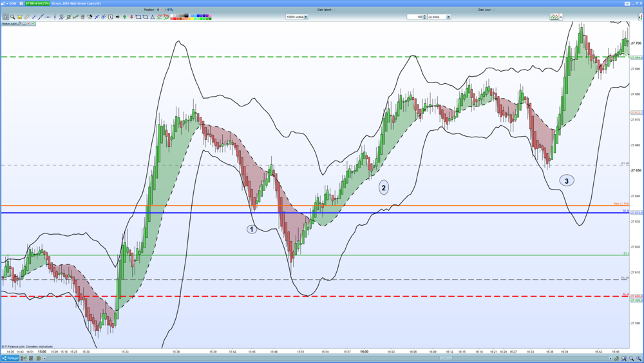Open the DOW instrument dropdown arrow
644x363 pixels.
pyautogui.click(x=7, y=3)
